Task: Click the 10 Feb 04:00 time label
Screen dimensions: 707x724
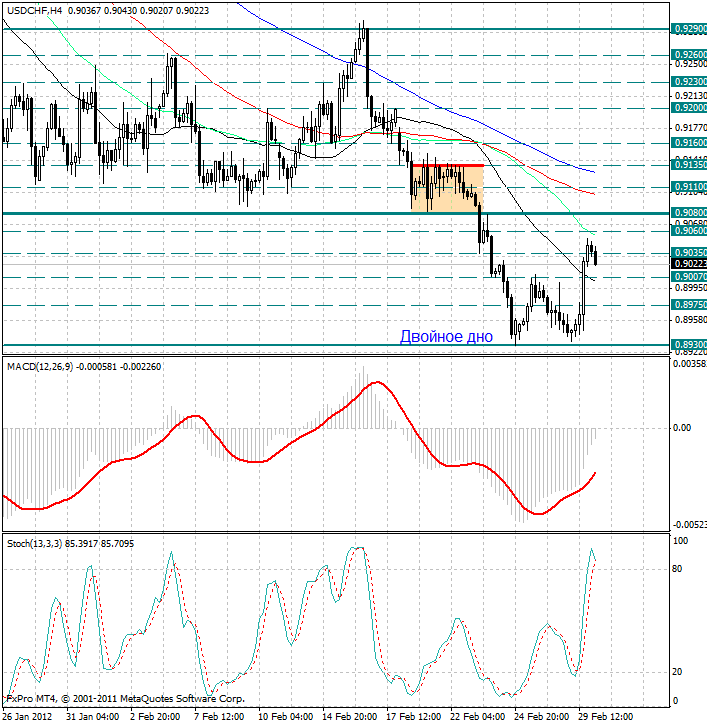Action: pyautogui.click(x=285, y=717)
